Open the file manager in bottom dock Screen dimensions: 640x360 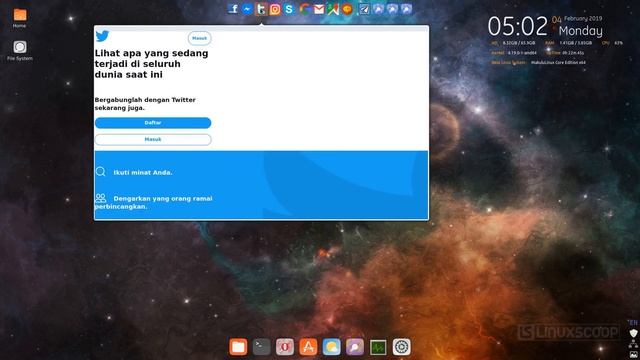tap(238, 347)
